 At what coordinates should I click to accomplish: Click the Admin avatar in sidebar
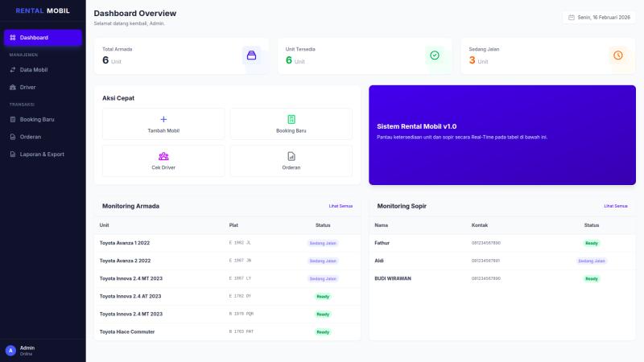[10, 350]
